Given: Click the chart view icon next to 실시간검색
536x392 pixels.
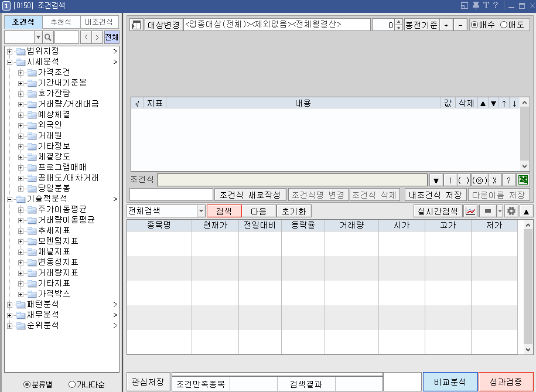Looking at the screenshot, I should (471, 212).
